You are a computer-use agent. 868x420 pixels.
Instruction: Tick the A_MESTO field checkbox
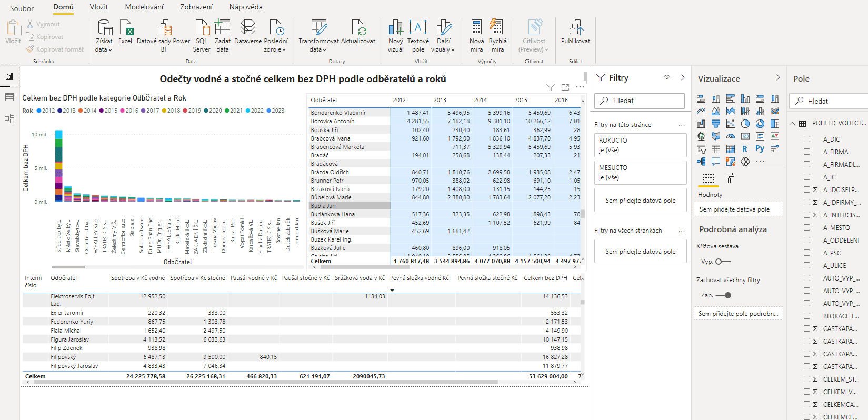click(807, 227)
